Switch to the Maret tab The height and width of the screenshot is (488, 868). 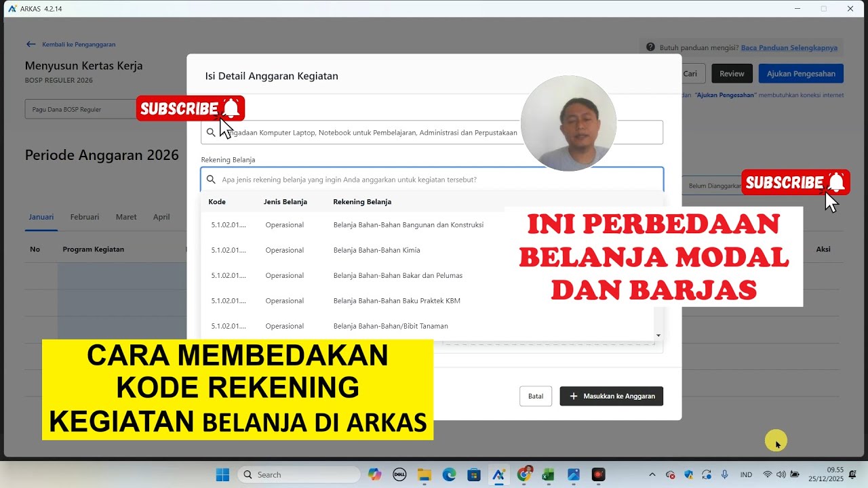[x=126, y=217]
